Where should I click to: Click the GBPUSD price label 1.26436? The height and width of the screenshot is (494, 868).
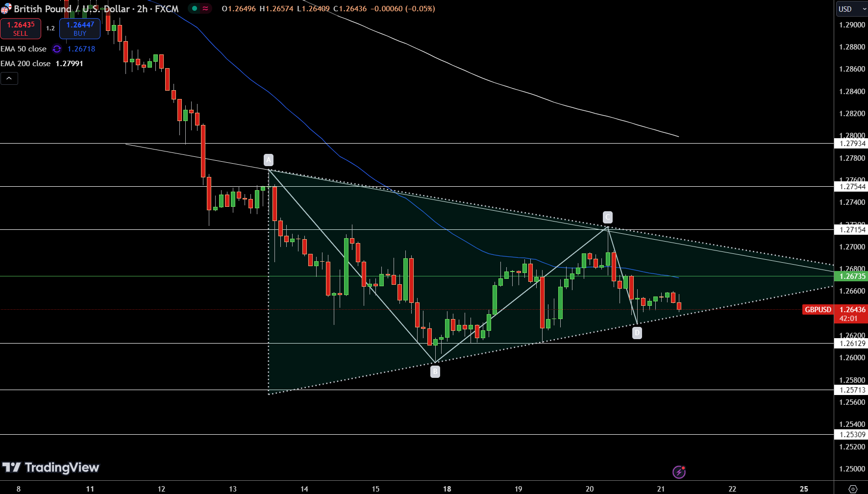click(x=835, y=310)
